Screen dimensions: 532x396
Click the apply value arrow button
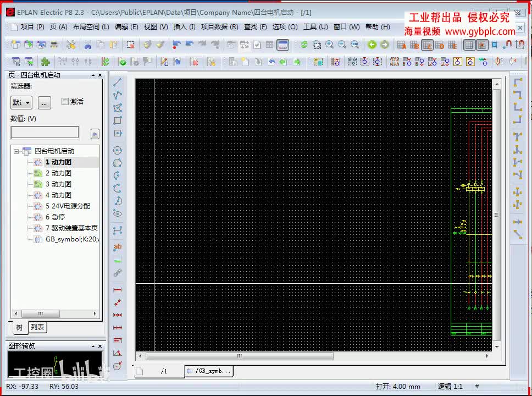tap(95, 134)
